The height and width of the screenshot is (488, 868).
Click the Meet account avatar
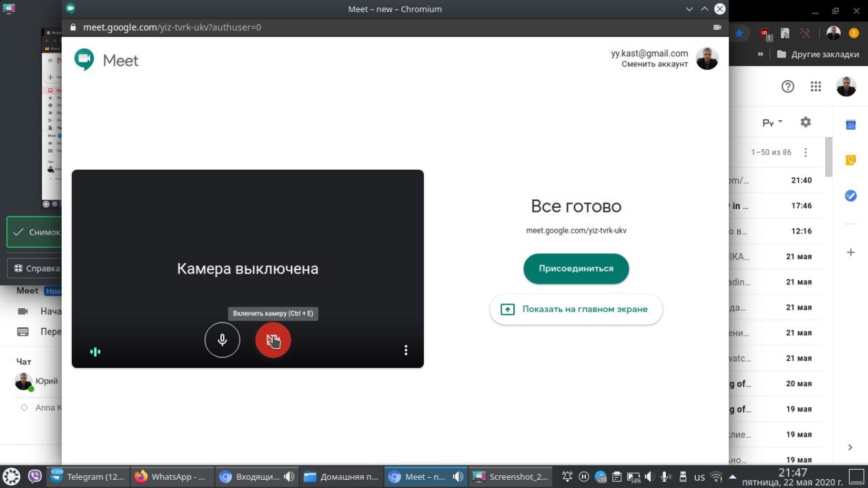[x=707, y=58]
